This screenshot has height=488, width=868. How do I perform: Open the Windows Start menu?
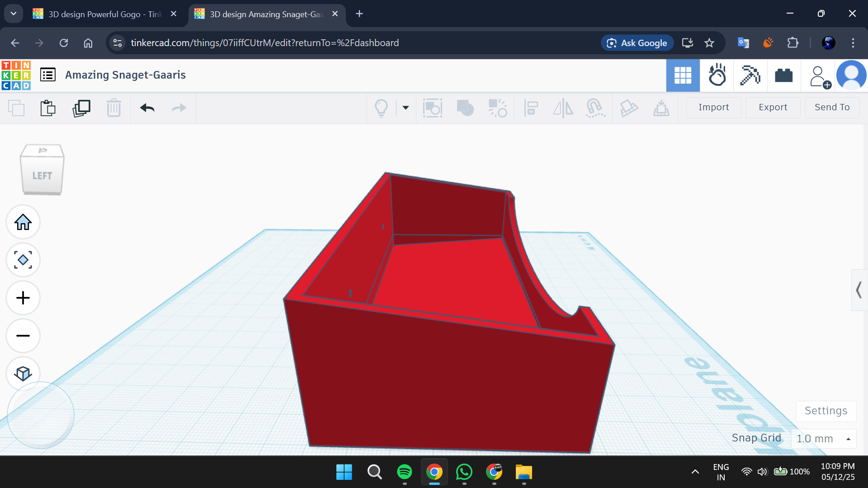[344, 472]
